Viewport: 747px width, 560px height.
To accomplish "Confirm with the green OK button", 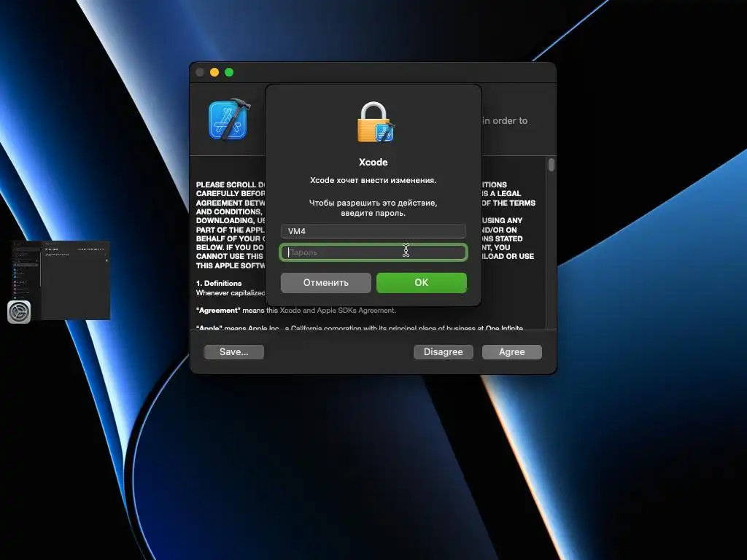I will click(x=421, y=282).
